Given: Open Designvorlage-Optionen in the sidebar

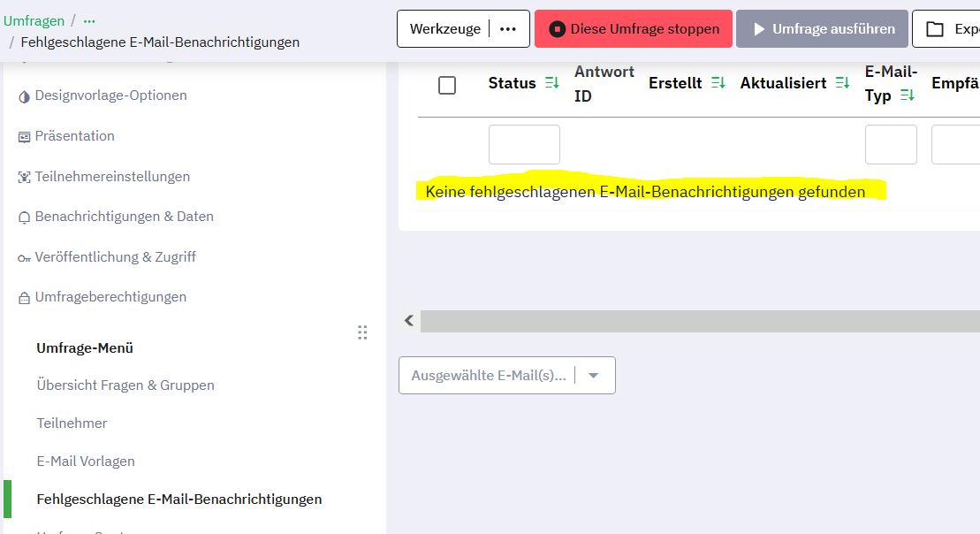Looking at the screenshot, I should (110, 95).
